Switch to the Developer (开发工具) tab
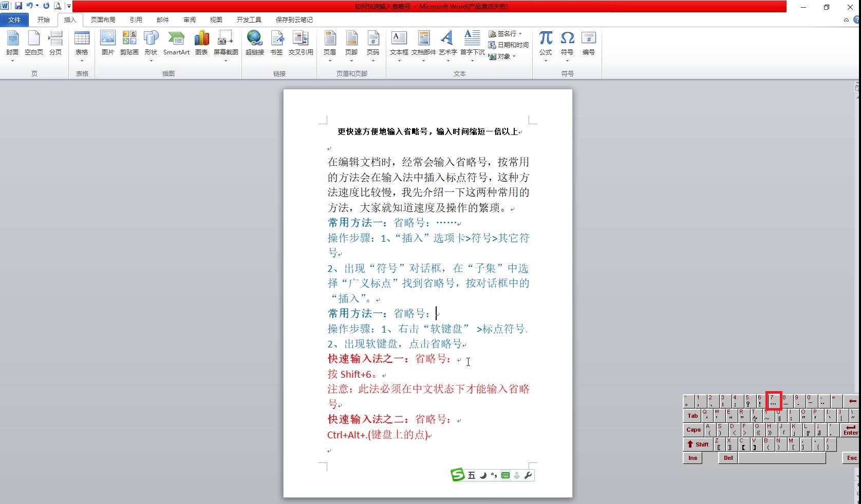The image size is (861, 504). (x=249, y=20)
